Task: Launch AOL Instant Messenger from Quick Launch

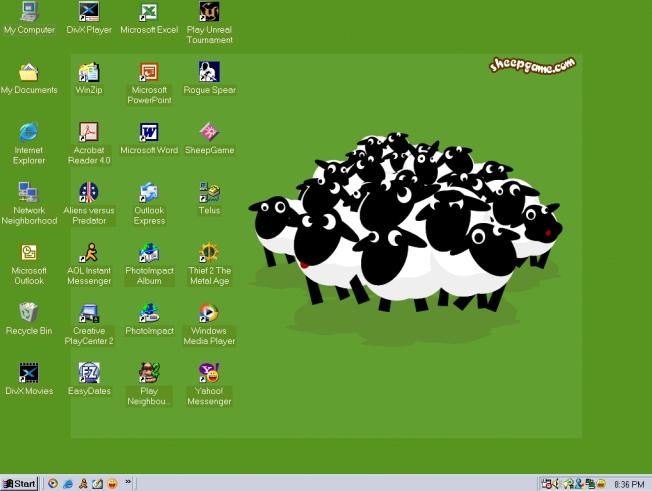Action: tap(83, 484)
